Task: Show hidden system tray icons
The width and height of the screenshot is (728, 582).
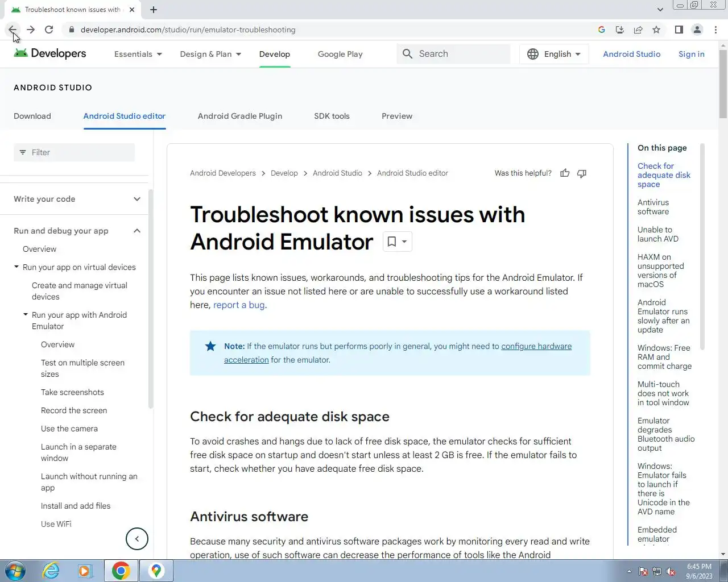Action: 629,572
